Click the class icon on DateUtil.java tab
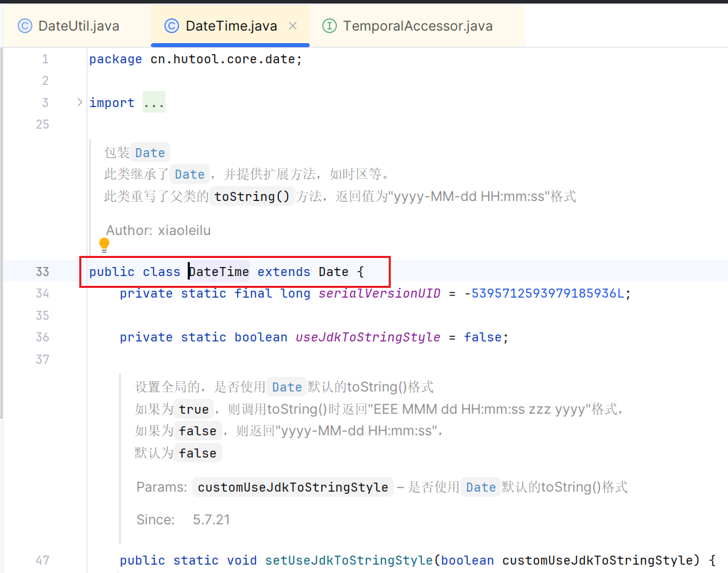The width and height of the screenshot is (728, 573). pos(25,26)
